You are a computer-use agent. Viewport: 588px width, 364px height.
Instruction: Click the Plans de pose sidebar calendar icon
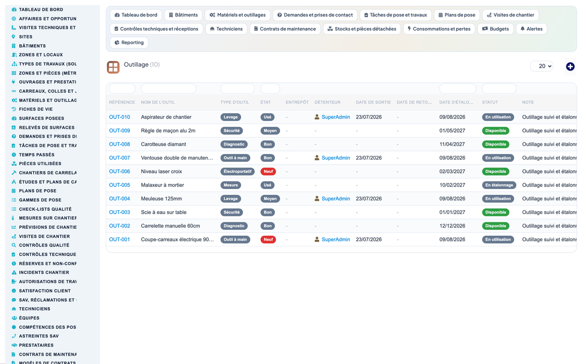(x=14, y=191)
